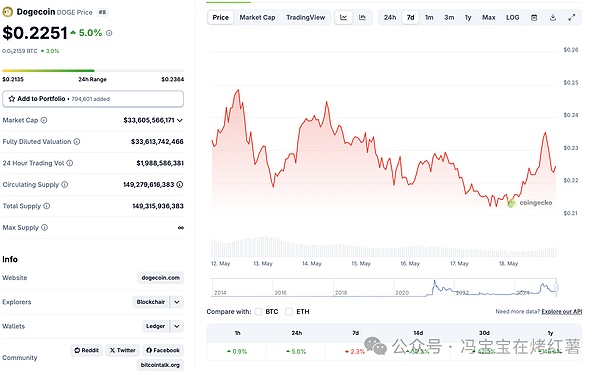Screen dimensions: 600x371
Task: Open the Explorers dropdown arrow
Action: point(177,302)
